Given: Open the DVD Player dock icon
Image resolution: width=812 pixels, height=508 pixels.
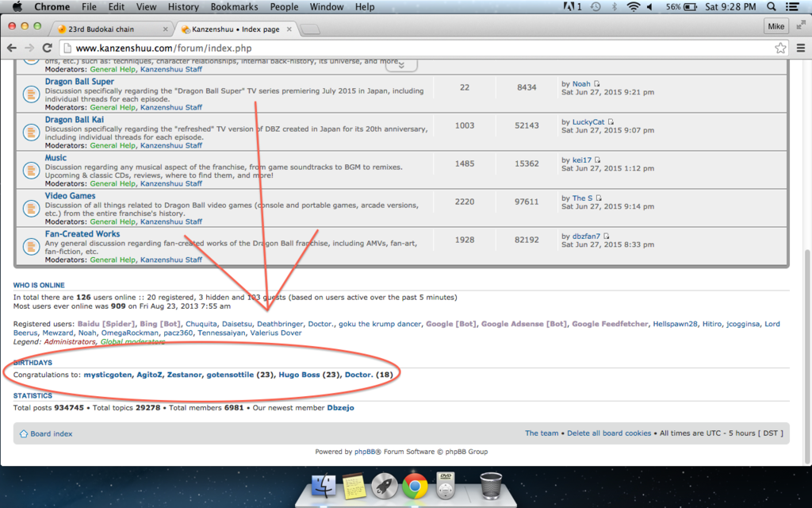Looking at the screenshot, I should tap(446, 485).
